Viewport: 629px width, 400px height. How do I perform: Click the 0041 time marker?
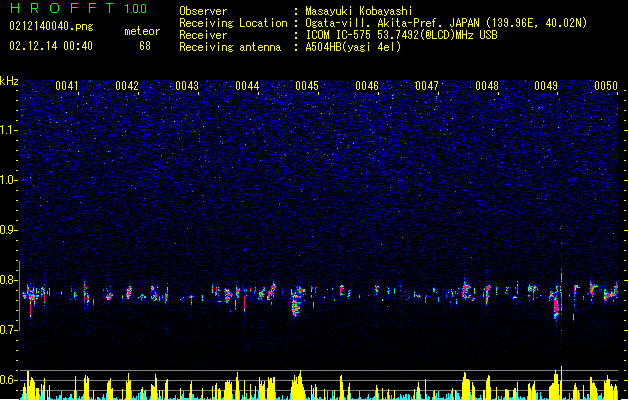click(x=67, y=86)
